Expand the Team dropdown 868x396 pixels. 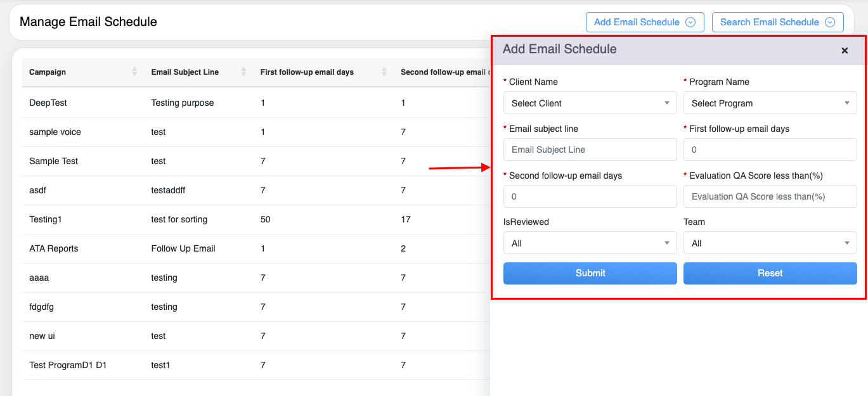click(770, 243)
